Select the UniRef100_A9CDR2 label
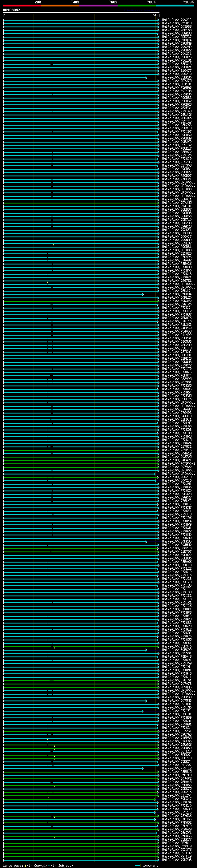 point(177,50)
